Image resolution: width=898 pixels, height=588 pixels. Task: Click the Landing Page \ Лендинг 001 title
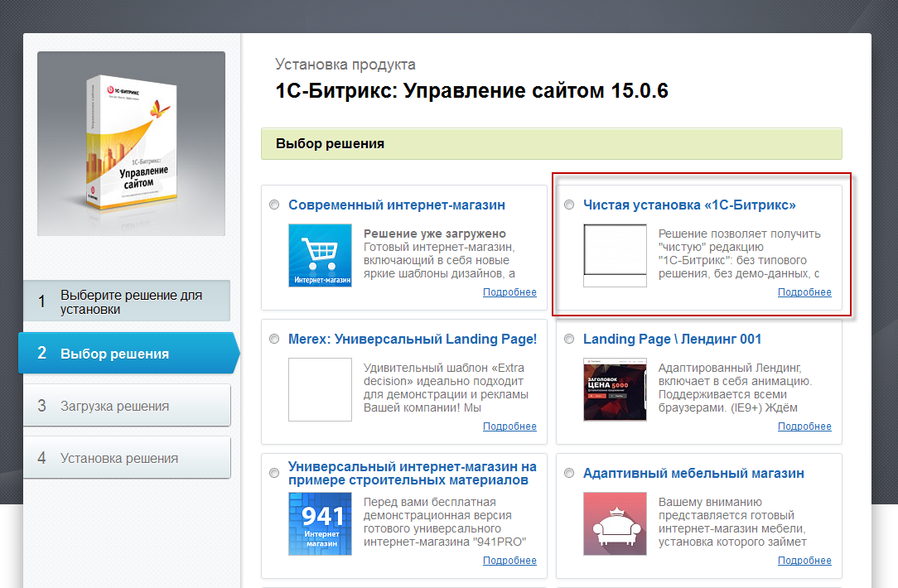tap(673, 339)
